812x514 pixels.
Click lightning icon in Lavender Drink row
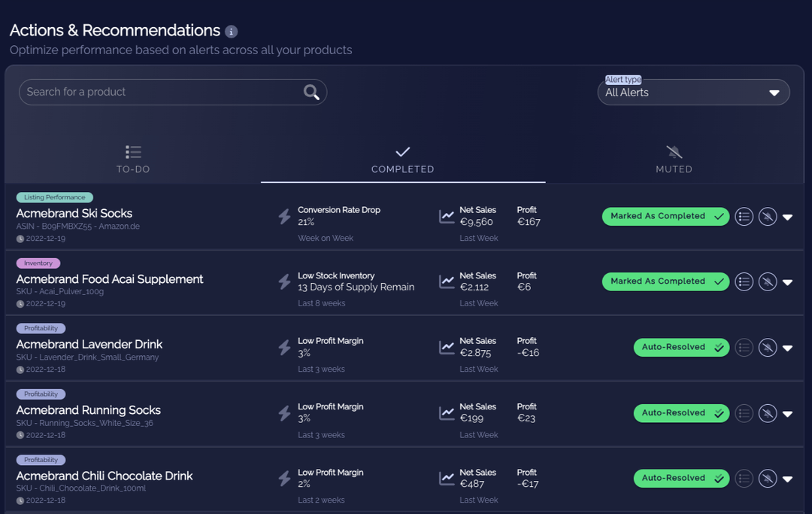click(x=284, y=347)
